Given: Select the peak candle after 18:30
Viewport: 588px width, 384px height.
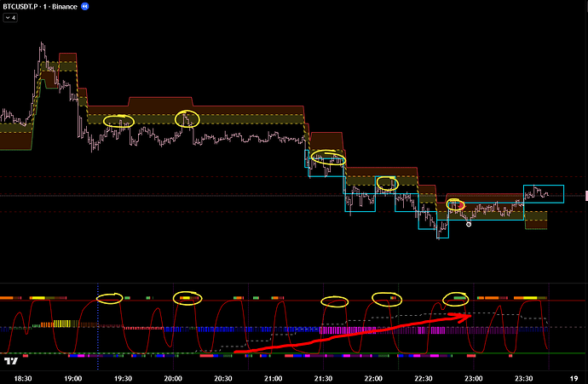Looking at the screenshot, I should 41,45.
